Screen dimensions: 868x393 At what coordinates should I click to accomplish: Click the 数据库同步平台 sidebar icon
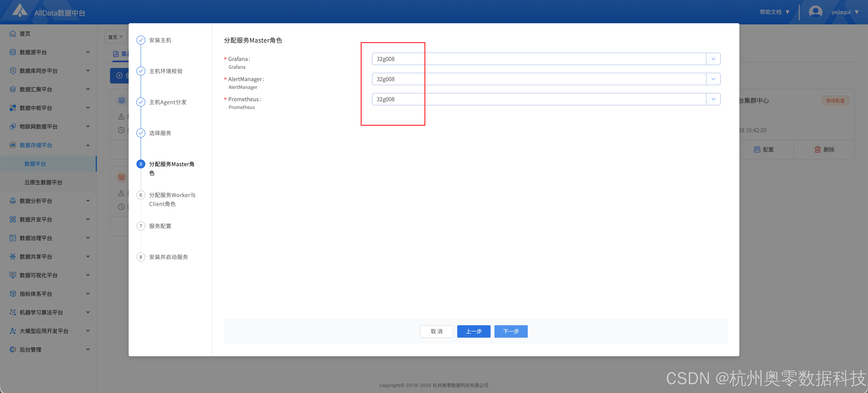(x=13, y=71)
